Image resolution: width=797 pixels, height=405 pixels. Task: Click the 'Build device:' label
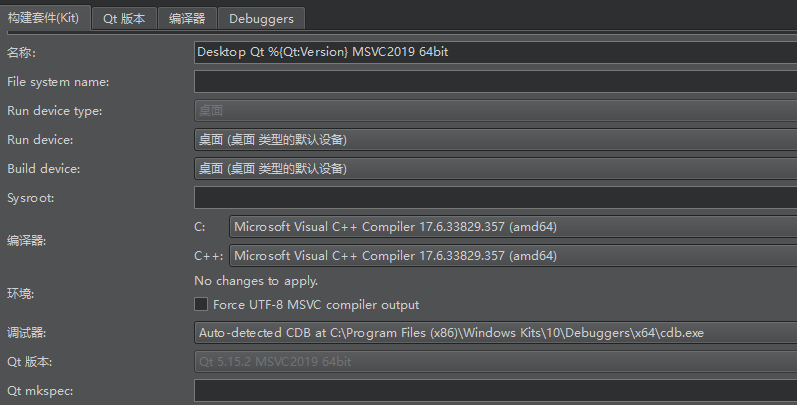pyautogui.click(x=43, y=169)
